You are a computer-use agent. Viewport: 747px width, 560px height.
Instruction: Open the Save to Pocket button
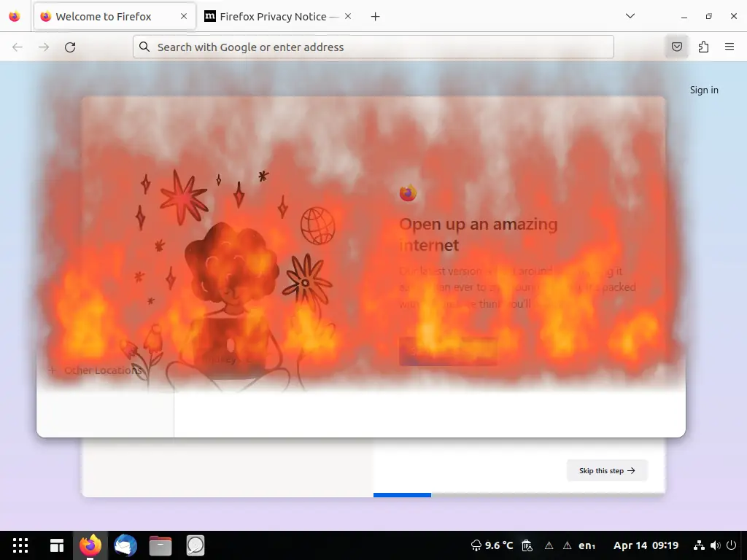676,47
